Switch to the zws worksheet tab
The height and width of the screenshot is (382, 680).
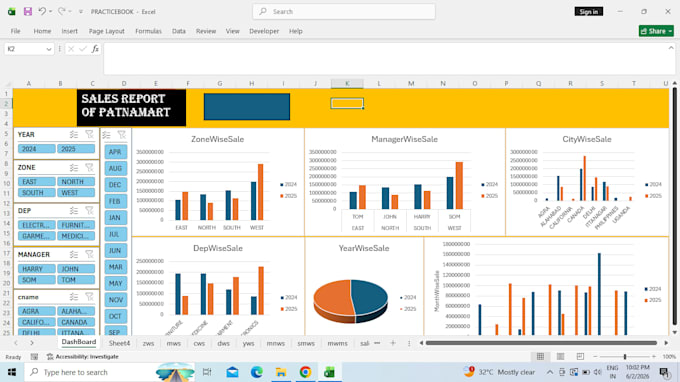[148, 343]
